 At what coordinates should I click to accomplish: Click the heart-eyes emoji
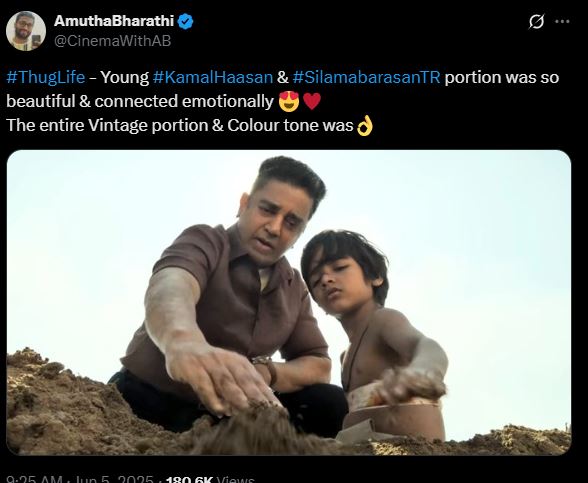[289, 101]
